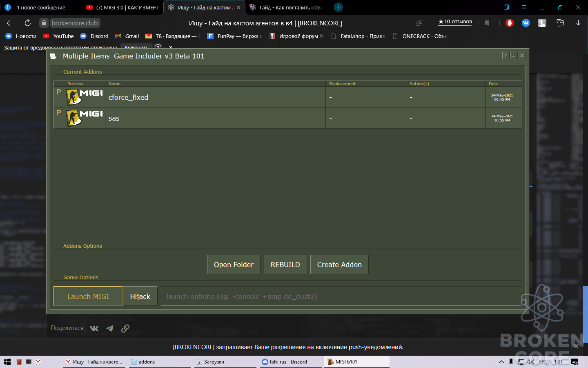Open browser downloads arrow icon

pos(578,23)
